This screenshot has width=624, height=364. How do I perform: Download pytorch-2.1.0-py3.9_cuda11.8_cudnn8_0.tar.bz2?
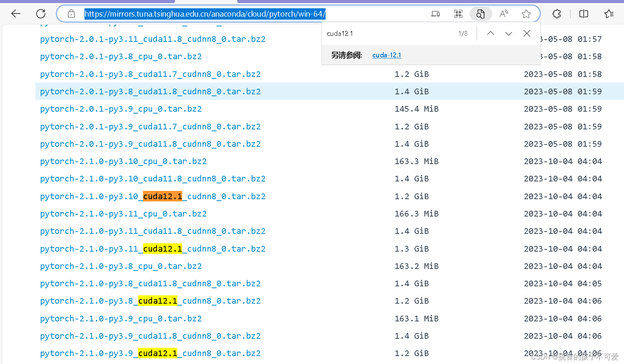click(x=150, y=336)
